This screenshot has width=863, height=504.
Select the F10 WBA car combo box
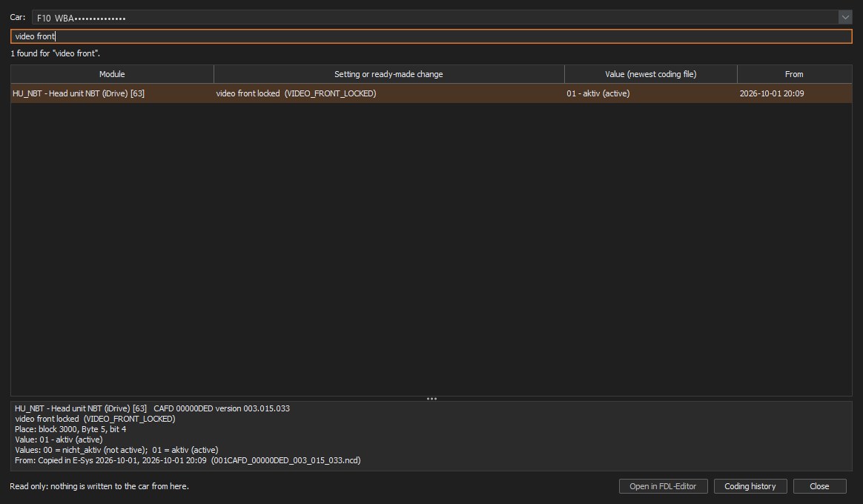[442, 18]
